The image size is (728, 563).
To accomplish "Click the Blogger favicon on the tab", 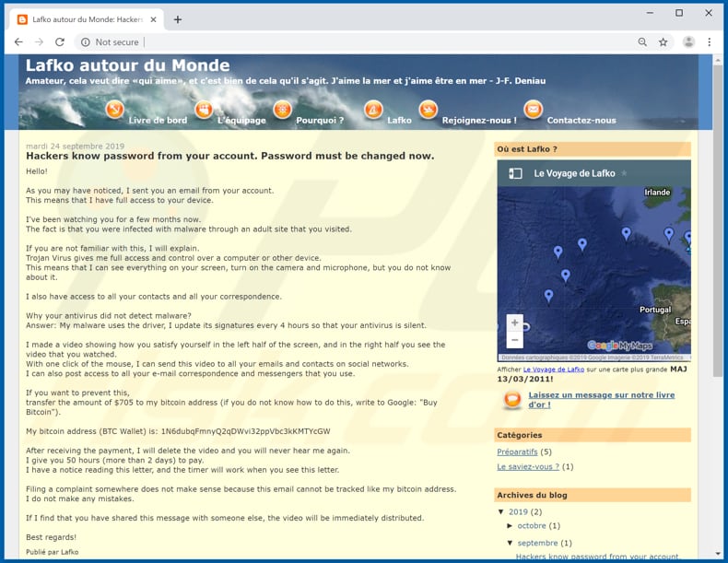I will click(22, 19).
